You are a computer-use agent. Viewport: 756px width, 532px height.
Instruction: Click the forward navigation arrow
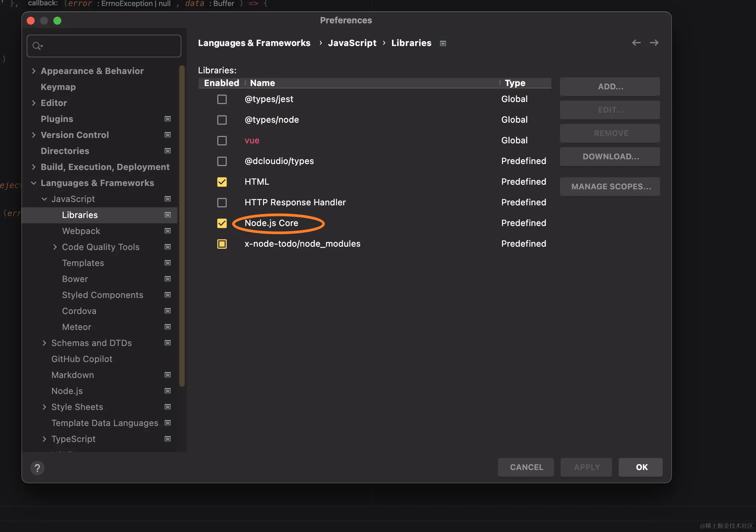654,43
